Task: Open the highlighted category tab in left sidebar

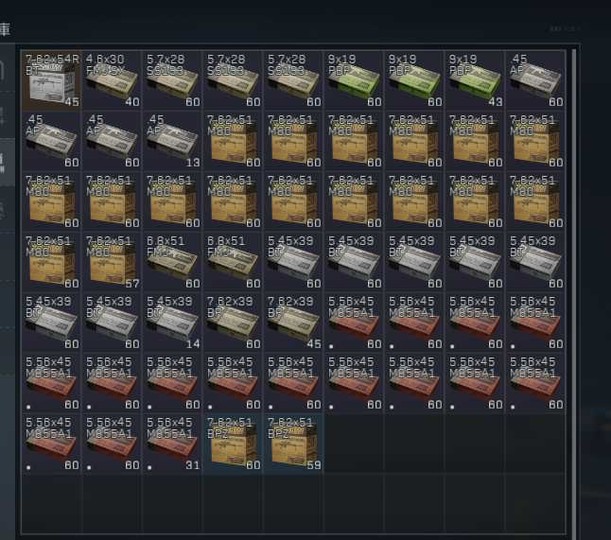Action: pos(7,162)
